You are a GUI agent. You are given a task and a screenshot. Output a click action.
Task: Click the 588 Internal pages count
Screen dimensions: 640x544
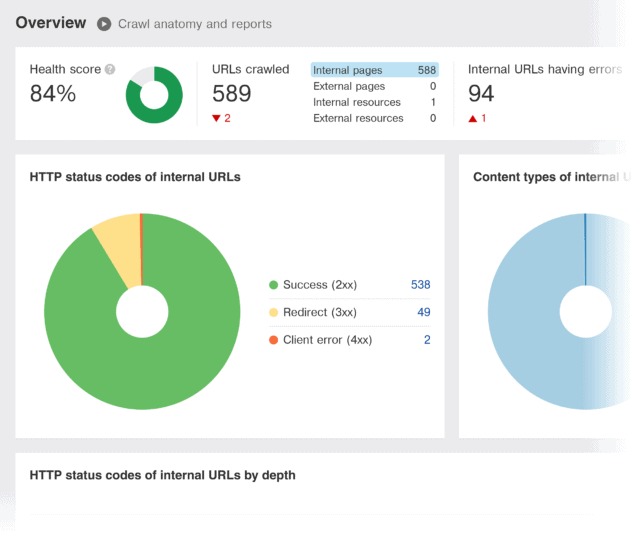click(427, 70)
